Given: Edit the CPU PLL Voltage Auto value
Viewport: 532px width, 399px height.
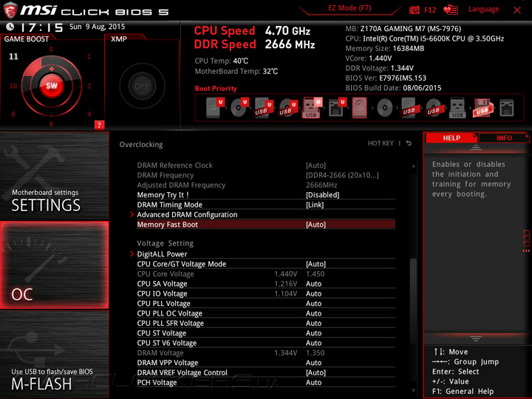Looking at the screenshot, I should pyautogui.click(x=313, y=304).
